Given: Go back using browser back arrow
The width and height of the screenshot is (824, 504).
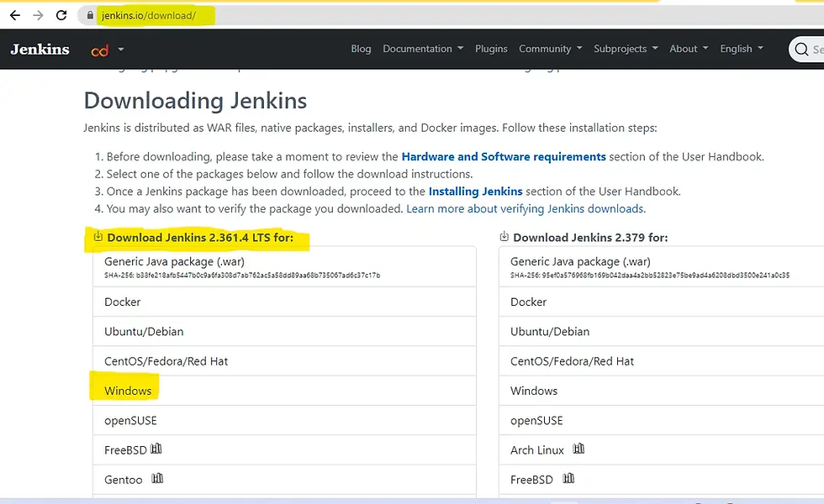Looking at the screenshot, I should pyautogui.click(x=15, y=15).
